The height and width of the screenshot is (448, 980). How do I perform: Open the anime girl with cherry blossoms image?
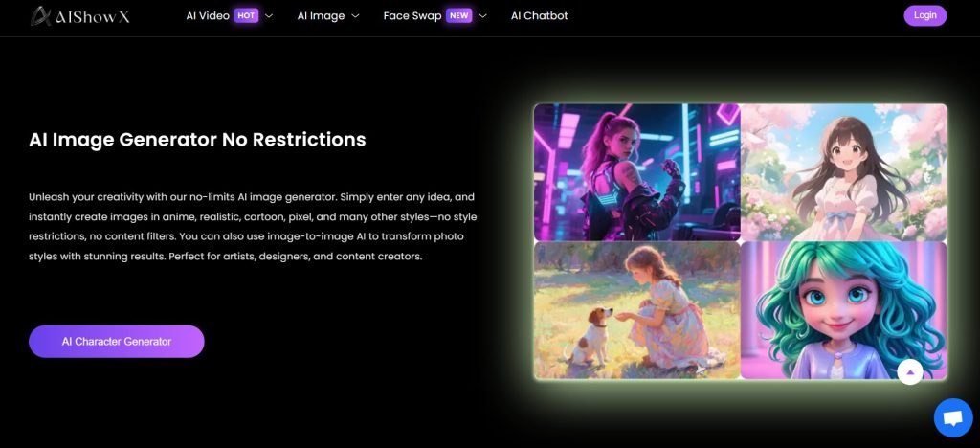(x=843, y=171)
